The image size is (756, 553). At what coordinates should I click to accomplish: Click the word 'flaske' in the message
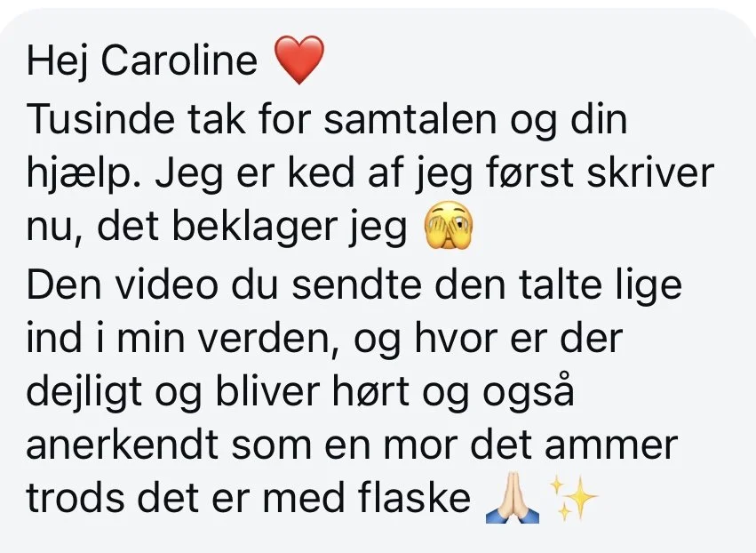tap(415, 498)
